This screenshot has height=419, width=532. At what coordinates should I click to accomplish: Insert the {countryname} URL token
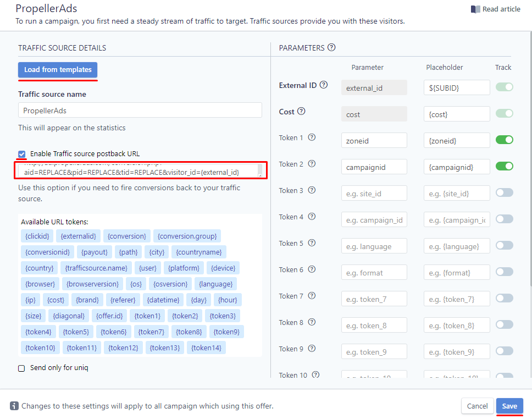199,252
